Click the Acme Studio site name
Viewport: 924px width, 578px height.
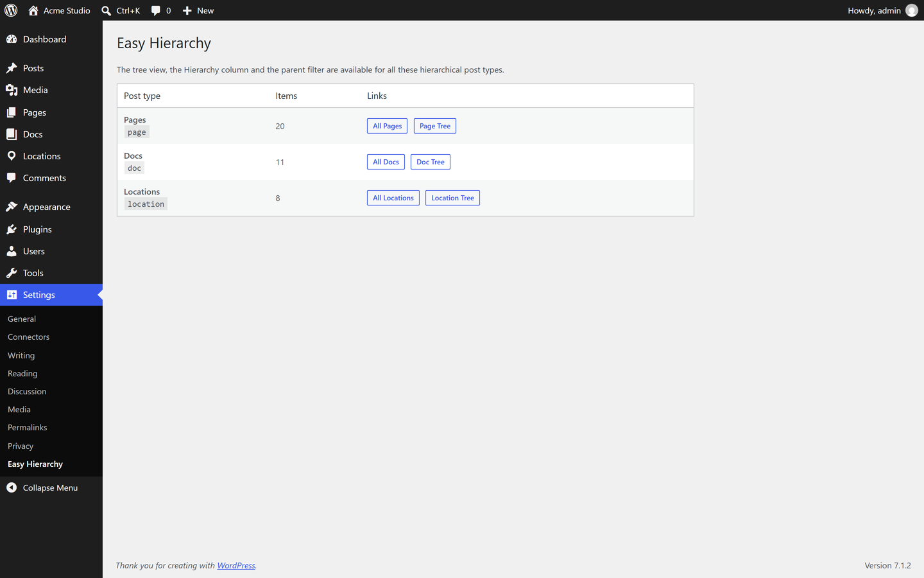click(67, 10)
